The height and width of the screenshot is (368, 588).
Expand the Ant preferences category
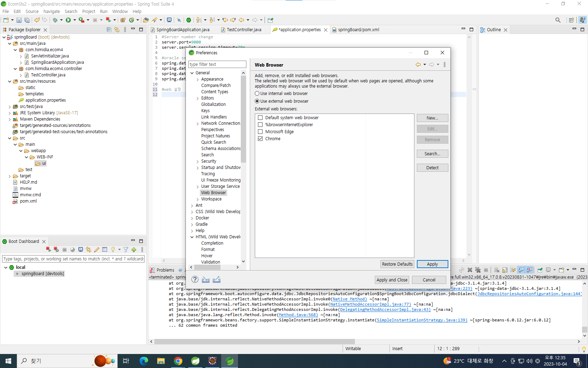[192, 205]
